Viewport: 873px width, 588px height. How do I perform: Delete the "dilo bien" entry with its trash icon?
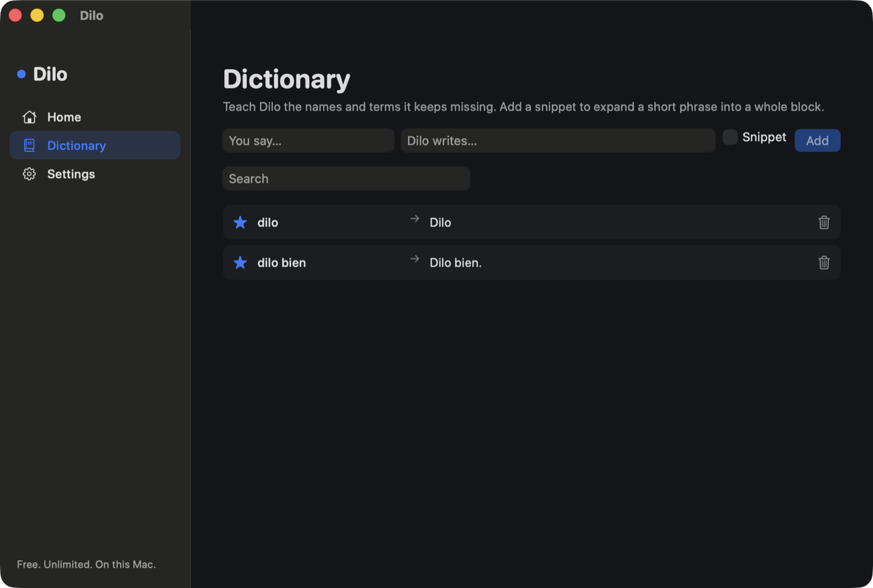pyautogui.click(x=824, y=262)
